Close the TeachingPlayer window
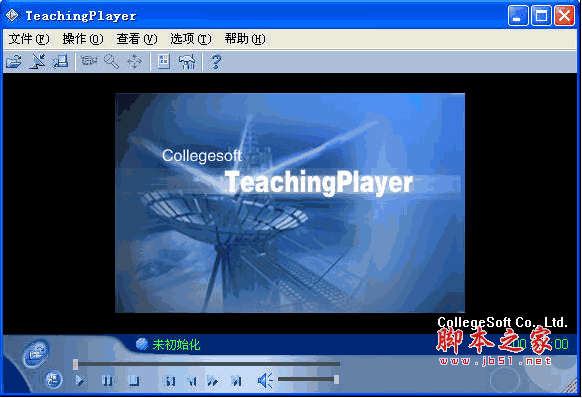 click(x=564, y=16)
